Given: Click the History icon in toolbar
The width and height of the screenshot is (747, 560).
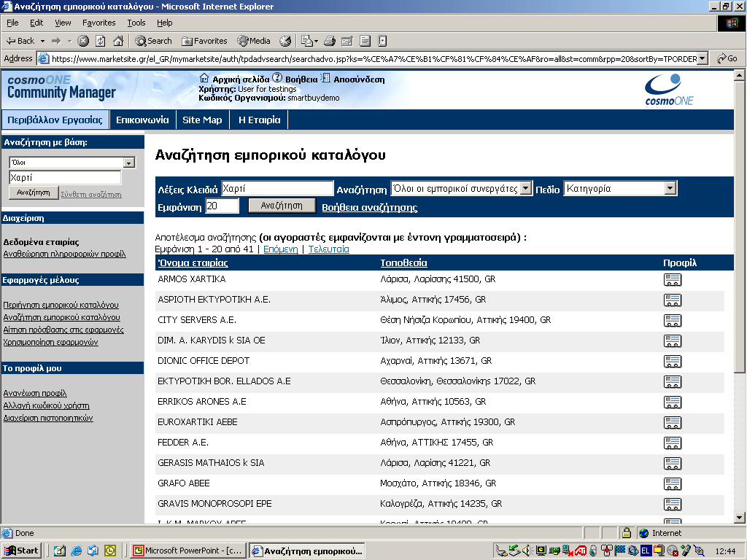Looking at the screenshot, I should (x=285, y=41).
